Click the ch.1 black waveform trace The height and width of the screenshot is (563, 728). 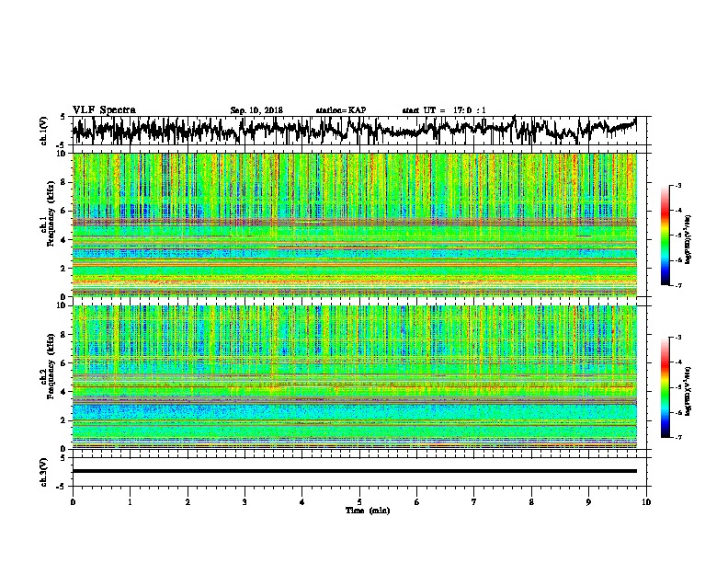click(x=354, y=130)
